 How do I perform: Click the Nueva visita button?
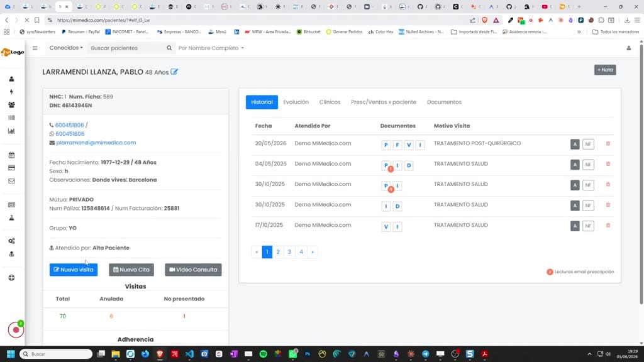tap(74, 270)
